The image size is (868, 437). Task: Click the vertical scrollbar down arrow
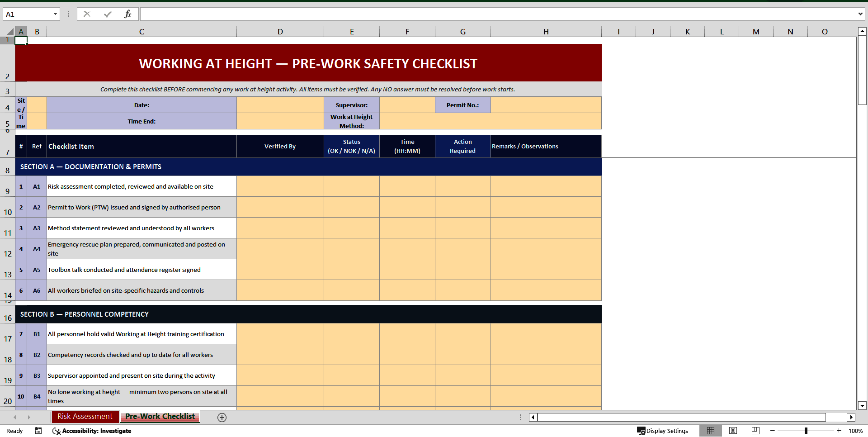[863, 406]
